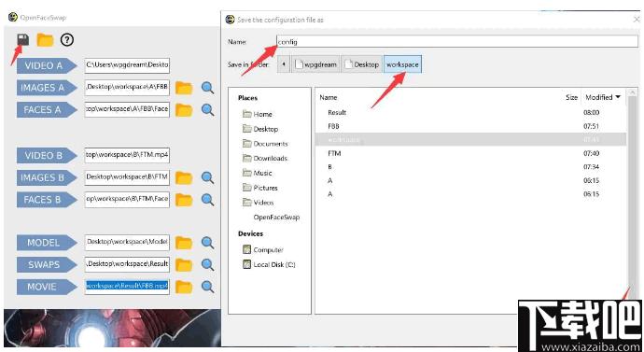The image size is (644, 352).
Task: Click the VIDEO A arrow button
Action: point(47,65)
